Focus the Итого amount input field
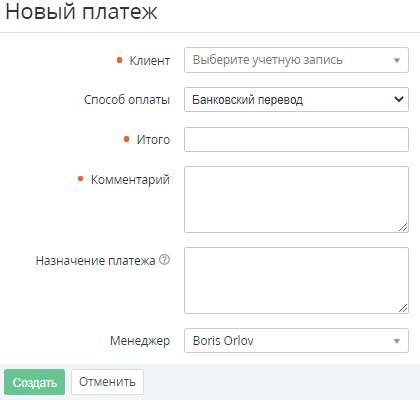 pos(296,139)
